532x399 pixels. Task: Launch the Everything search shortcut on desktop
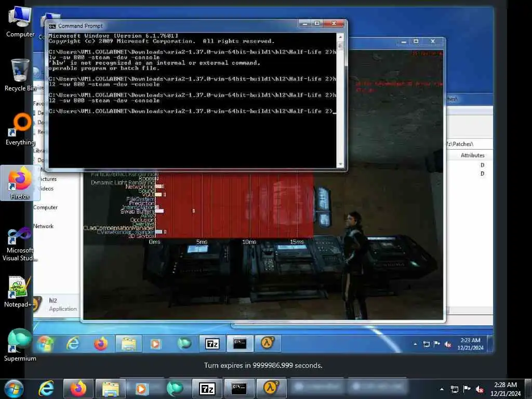coord(20,129)
